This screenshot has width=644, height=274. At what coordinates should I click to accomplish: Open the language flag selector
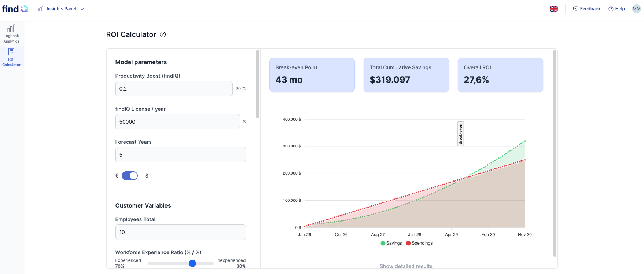coord(554,9)
